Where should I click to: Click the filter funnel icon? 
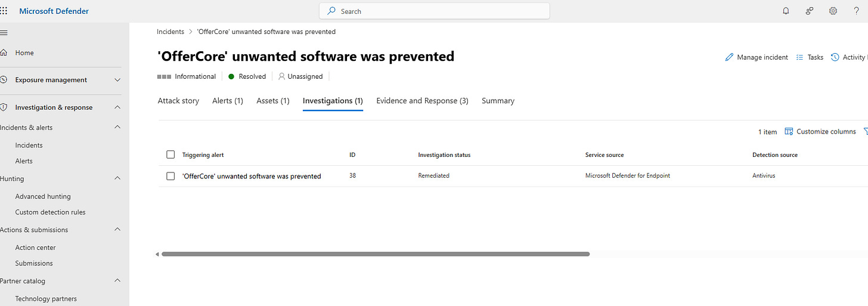(866, 131)
